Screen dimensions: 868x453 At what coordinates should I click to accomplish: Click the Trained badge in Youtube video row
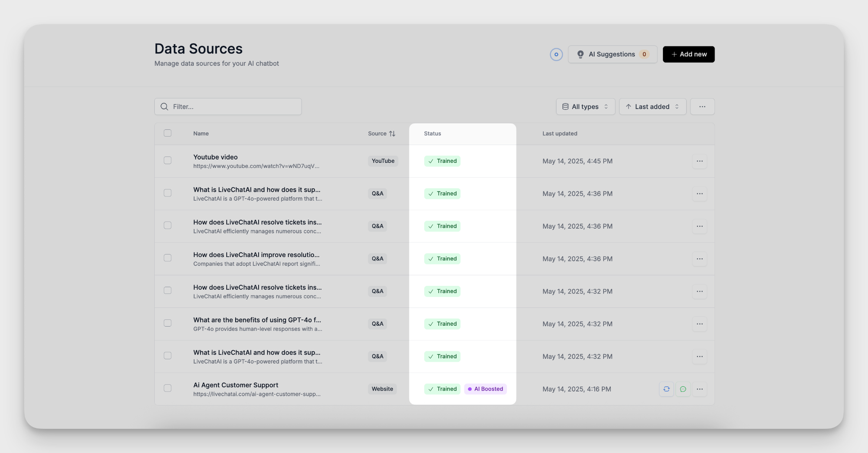pos(442,161)
